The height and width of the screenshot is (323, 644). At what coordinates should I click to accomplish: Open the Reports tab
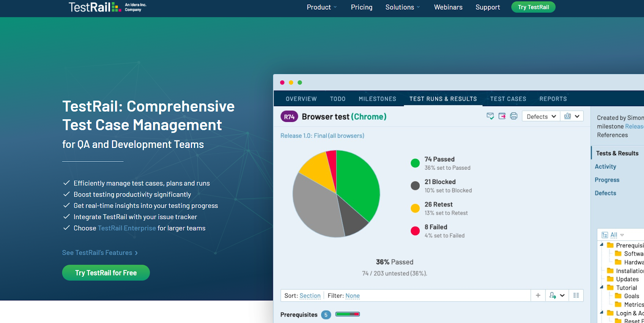point(553,99)
